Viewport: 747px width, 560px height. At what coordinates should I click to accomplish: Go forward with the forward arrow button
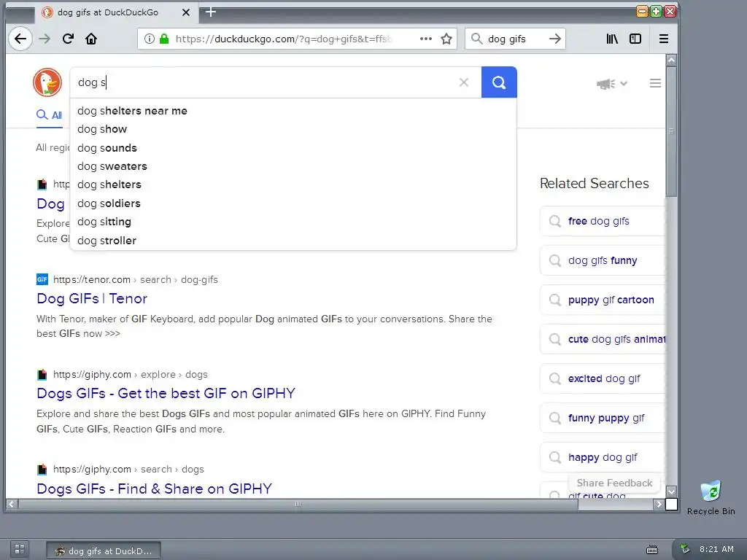(x=44, y=39)
